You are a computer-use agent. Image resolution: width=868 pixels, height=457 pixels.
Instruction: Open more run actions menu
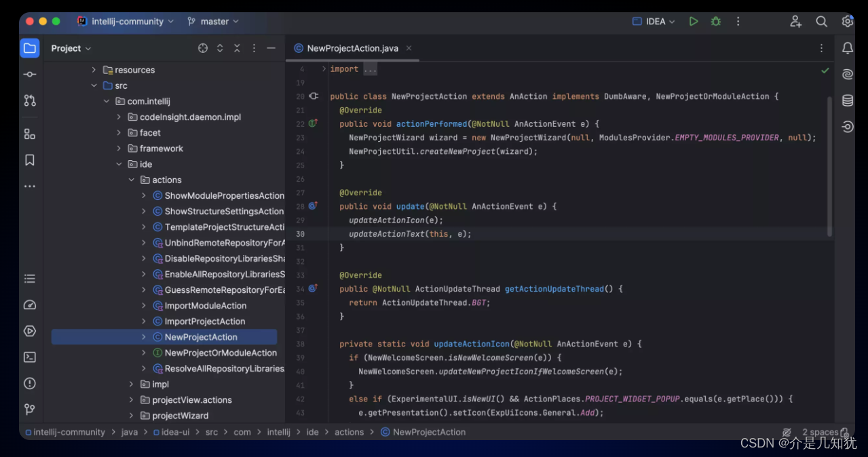point(738,22)
